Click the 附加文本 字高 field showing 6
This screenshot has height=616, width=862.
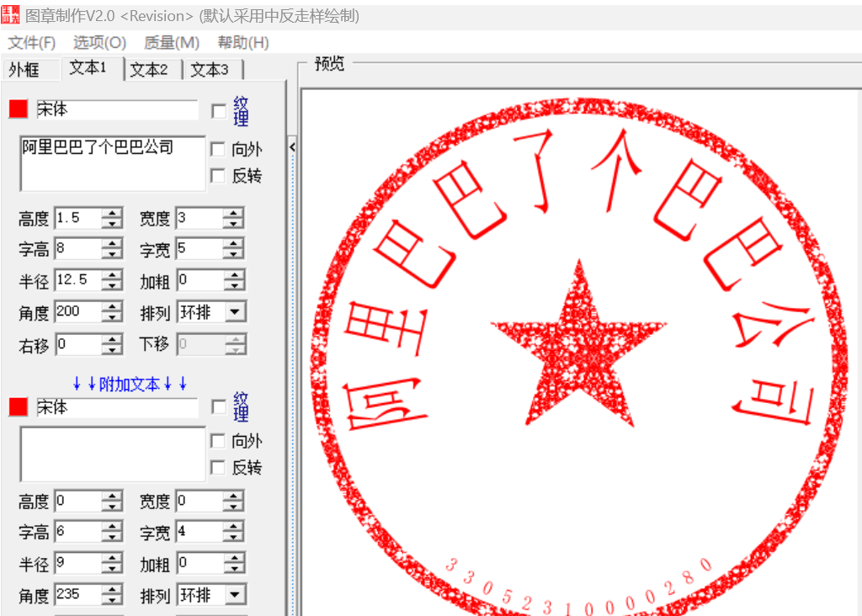click(78, 532)
